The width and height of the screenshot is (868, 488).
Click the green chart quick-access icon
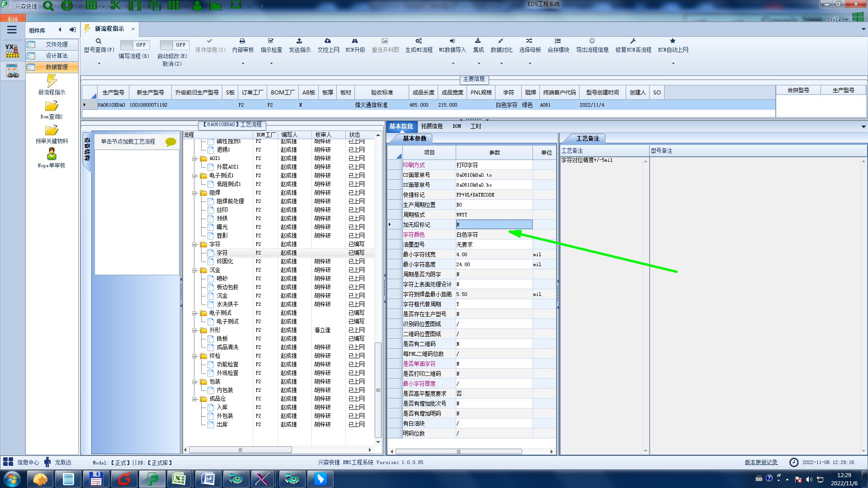point(216,6)
